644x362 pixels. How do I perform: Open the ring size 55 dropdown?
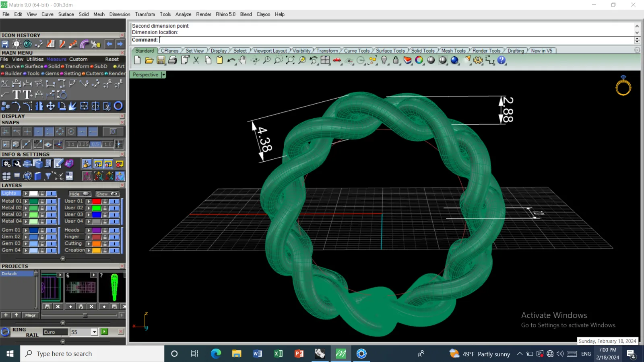point(94,332)
